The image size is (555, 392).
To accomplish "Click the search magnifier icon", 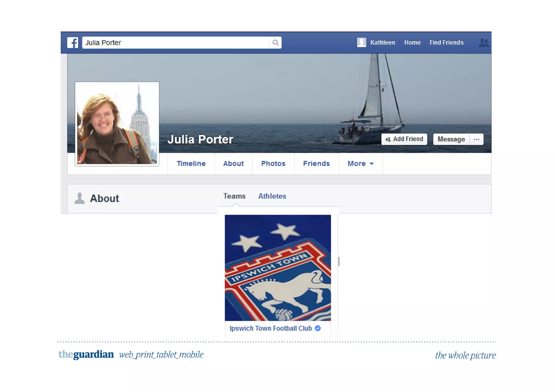I will pyautogui.click(x=275, y=43).
